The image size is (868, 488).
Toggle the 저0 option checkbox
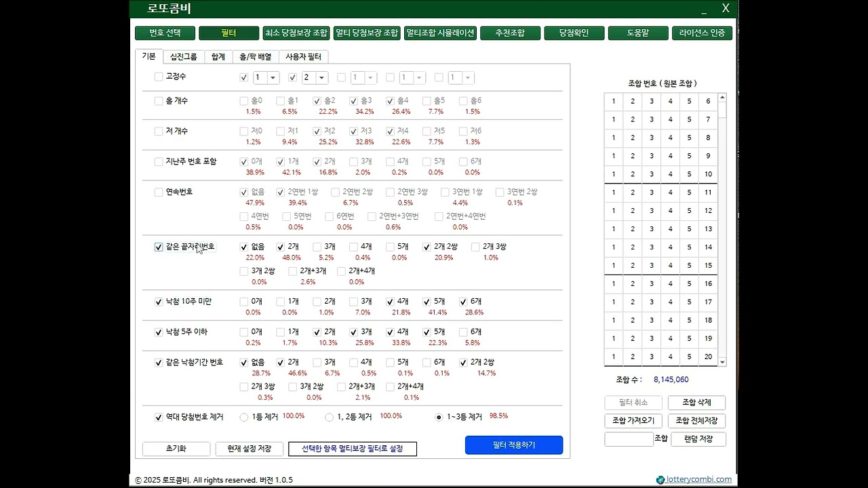tap(243, 131)
